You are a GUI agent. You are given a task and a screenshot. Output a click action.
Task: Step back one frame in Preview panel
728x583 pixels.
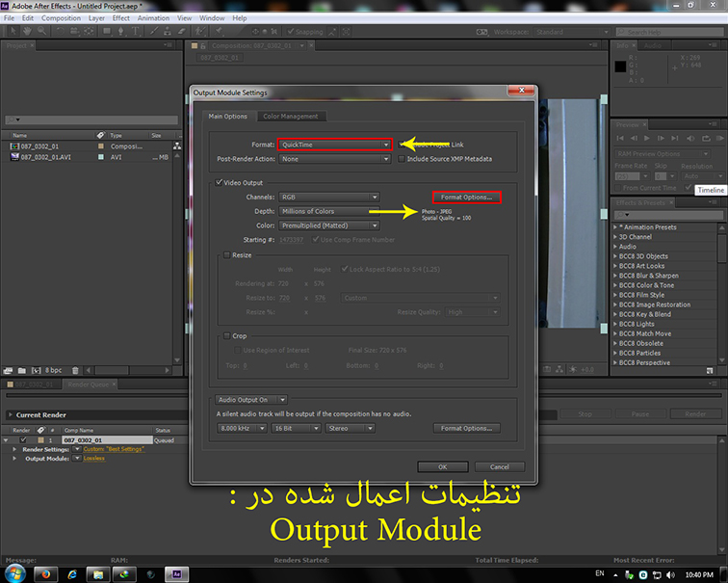pyautogui.click(x=634, y=138)
